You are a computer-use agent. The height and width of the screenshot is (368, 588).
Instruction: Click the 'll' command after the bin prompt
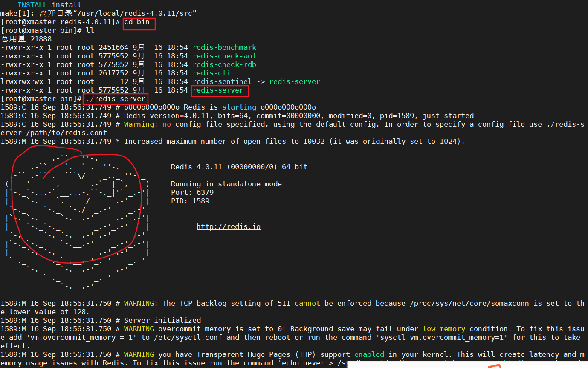90,30
